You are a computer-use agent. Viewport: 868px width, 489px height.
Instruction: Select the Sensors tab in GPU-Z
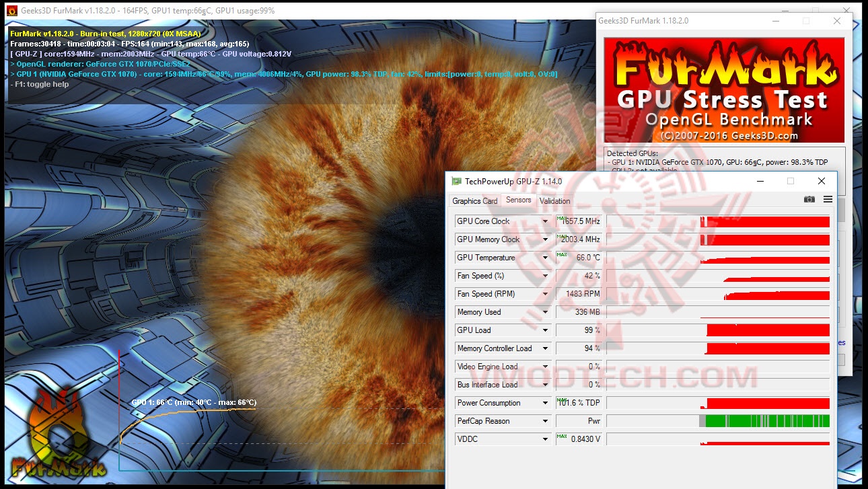click(x=518, y=200)
